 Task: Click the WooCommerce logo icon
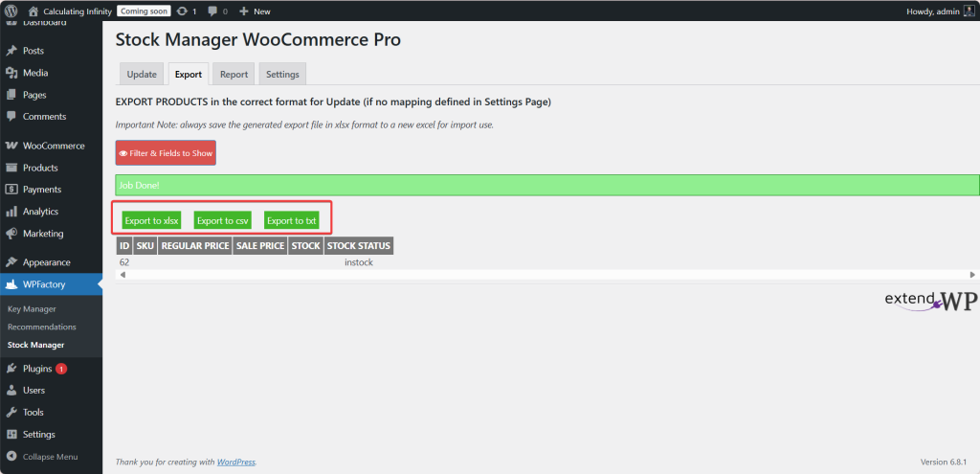click(x=11, y=146)
